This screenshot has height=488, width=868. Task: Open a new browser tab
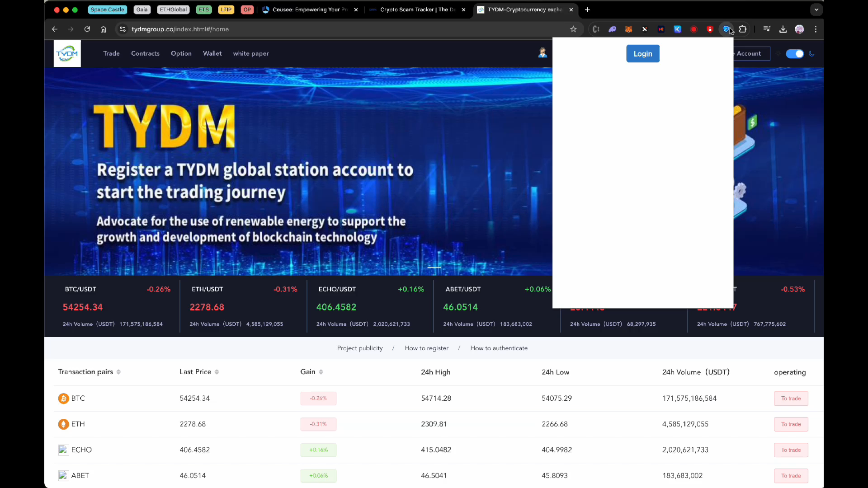(587, 9)
